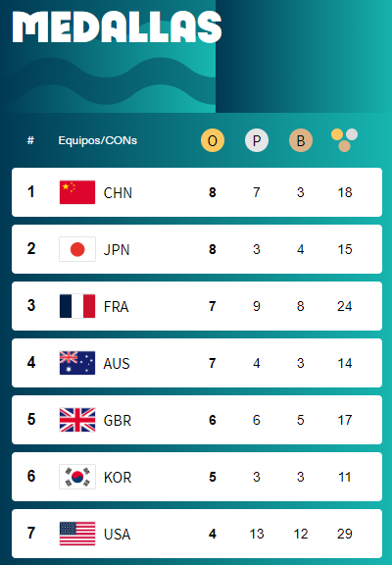The height and width of the screenshot is (565, 392).
Task: Click the South Korea flag icon
Action: [x=77, y=477]
